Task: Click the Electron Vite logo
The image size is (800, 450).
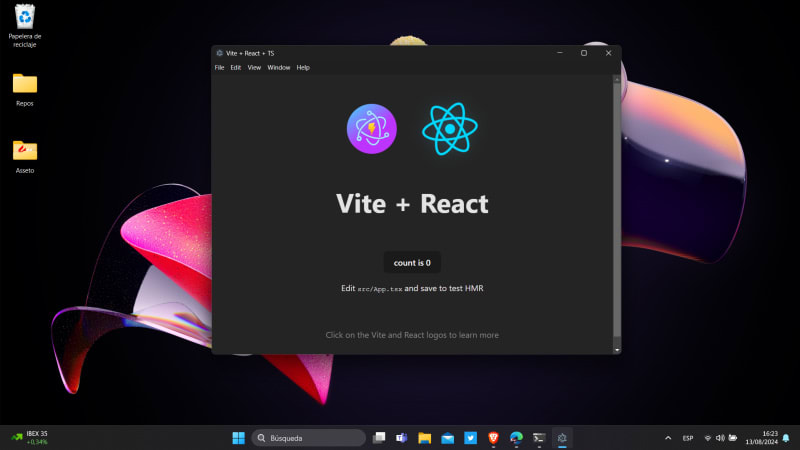Action: (371, 129)
